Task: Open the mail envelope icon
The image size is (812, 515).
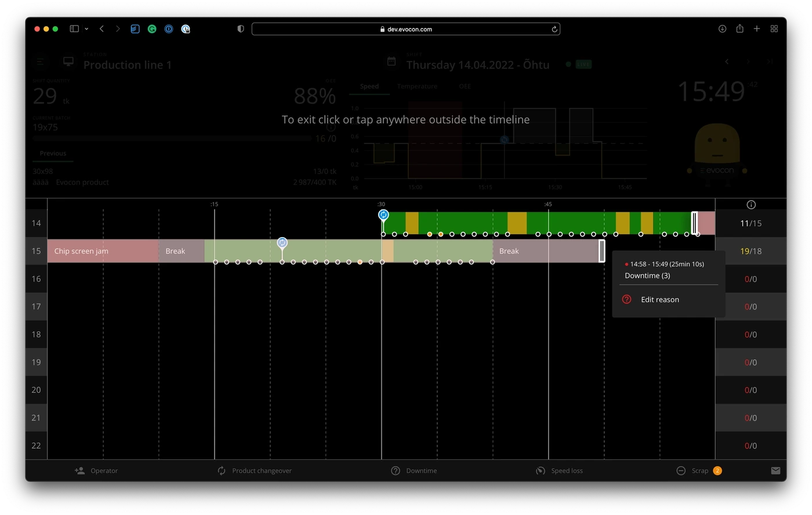Action: (x=775, y=471)
